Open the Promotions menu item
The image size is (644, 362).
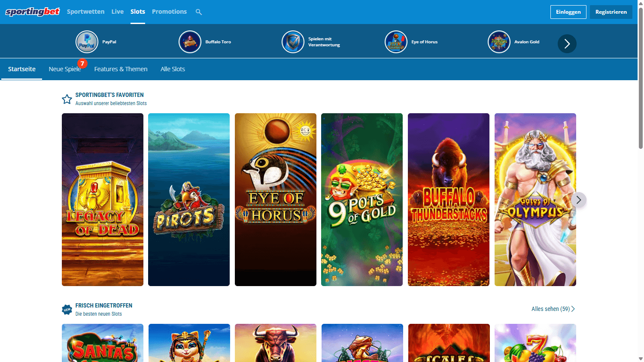(169, 12)
